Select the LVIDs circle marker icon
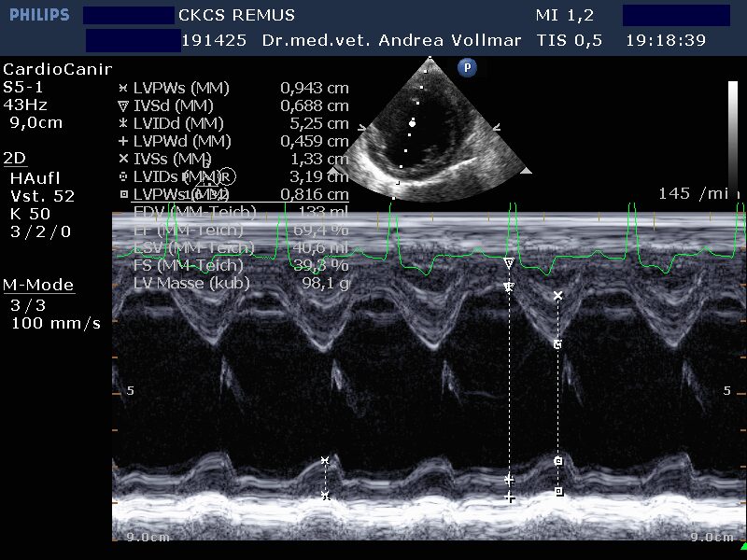 pos(121,176)
